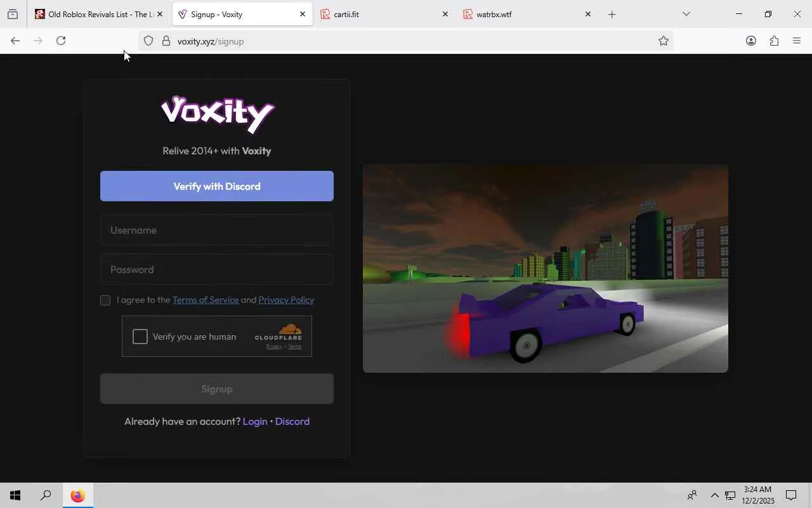Open Cloudflare Terms link in captcha
The image size is (812, 508).
point(295,347)
